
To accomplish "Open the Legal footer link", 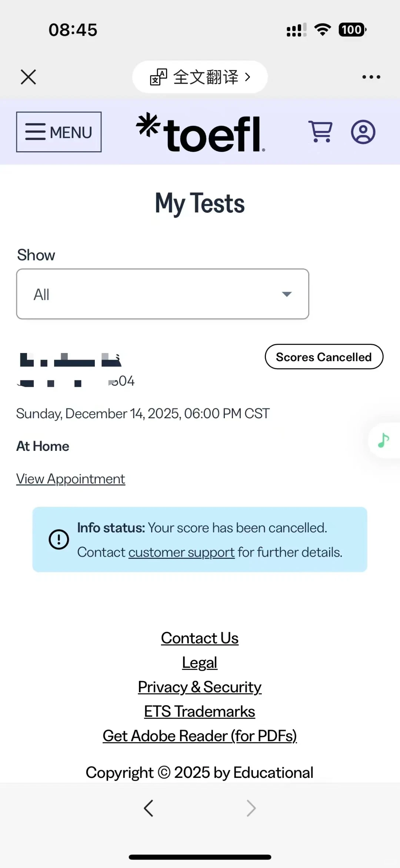I will pos(200,663).
